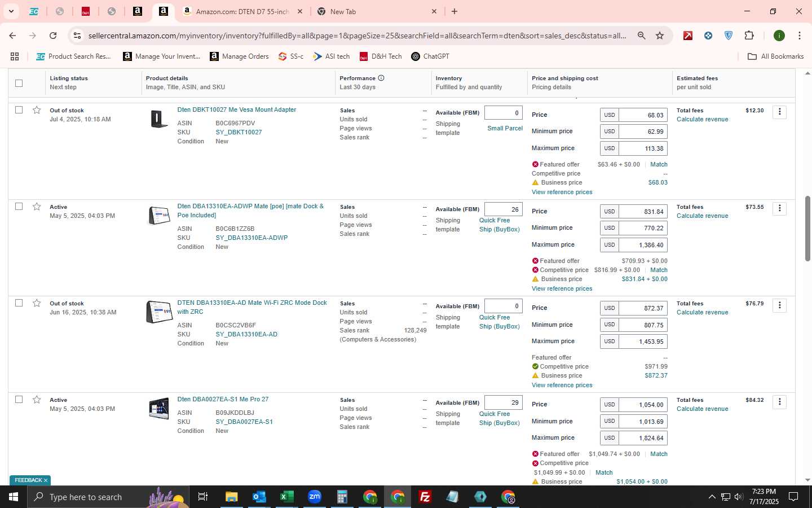Switch to the New Tab tab

(x=377, y=11)
